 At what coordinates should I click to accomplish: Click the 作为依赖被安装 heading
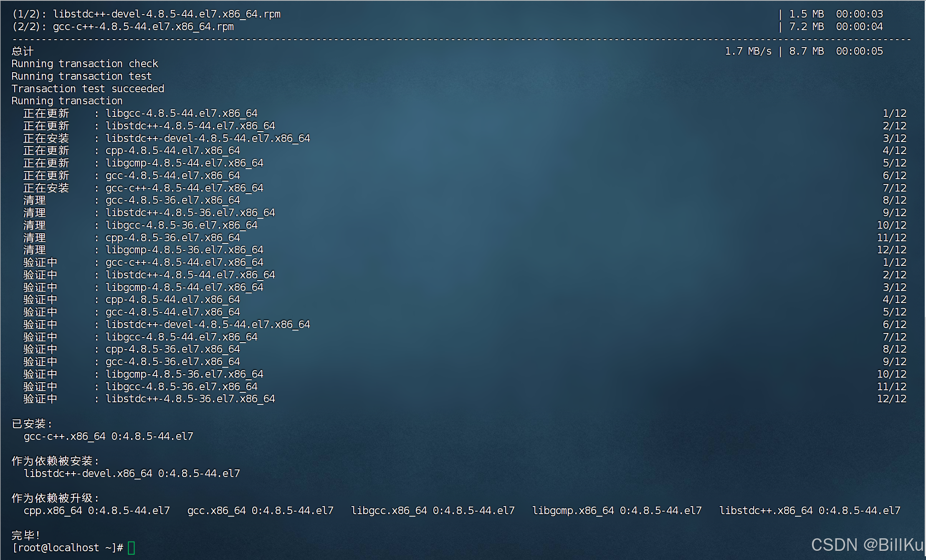click(55, 461)
